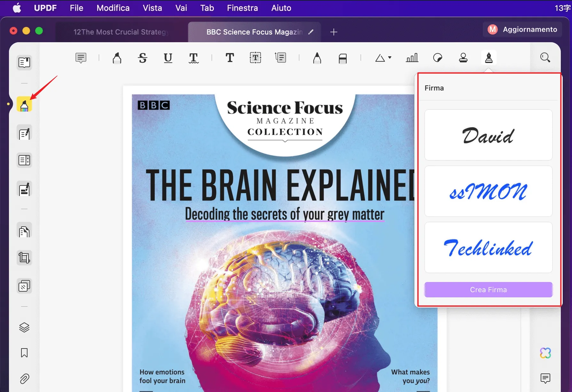Image resolution: width=572 pixels, height=392 pixels.
Task: Toggle the Signature pen tool
Action: (x=489, y=58)
